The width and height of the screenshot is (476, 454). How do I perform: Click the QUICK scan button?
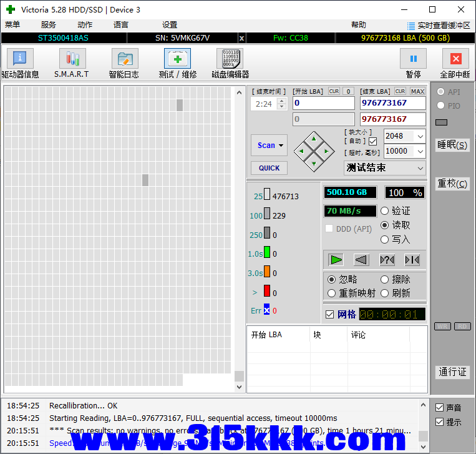[269, 168]
